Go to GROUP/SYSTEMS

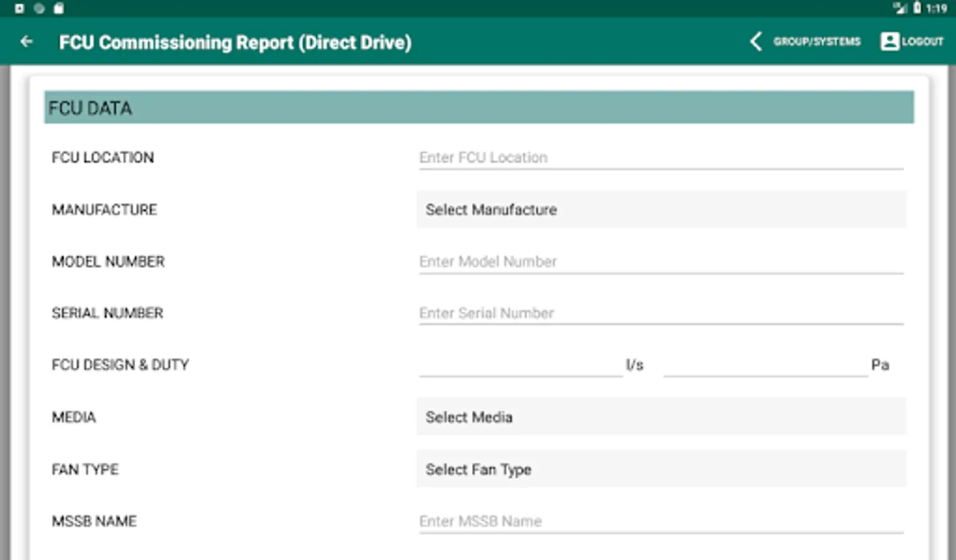817,42
